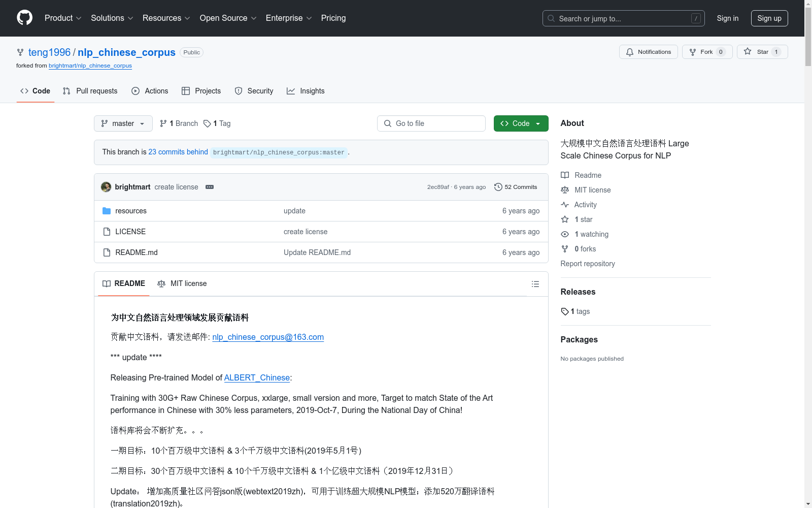This screenshot has height=508, width=812.
Task: Open brightmart author link
Action: (132, 187)
